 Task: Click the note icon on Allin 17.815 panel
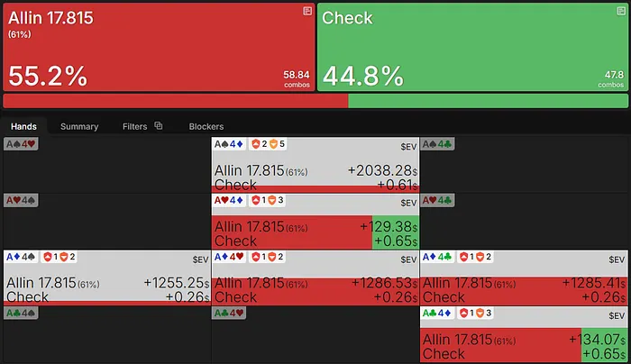point(307,11)
